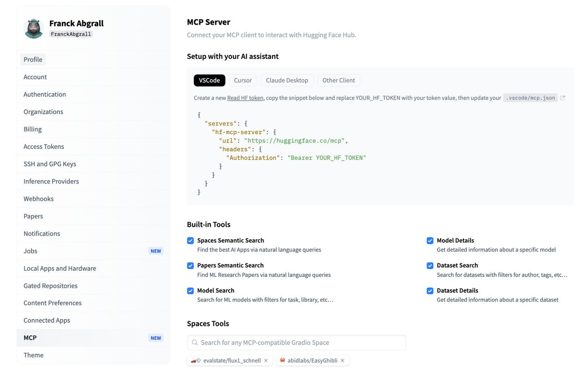Go to Billing page
588x378 pixels.
[93, 129]
